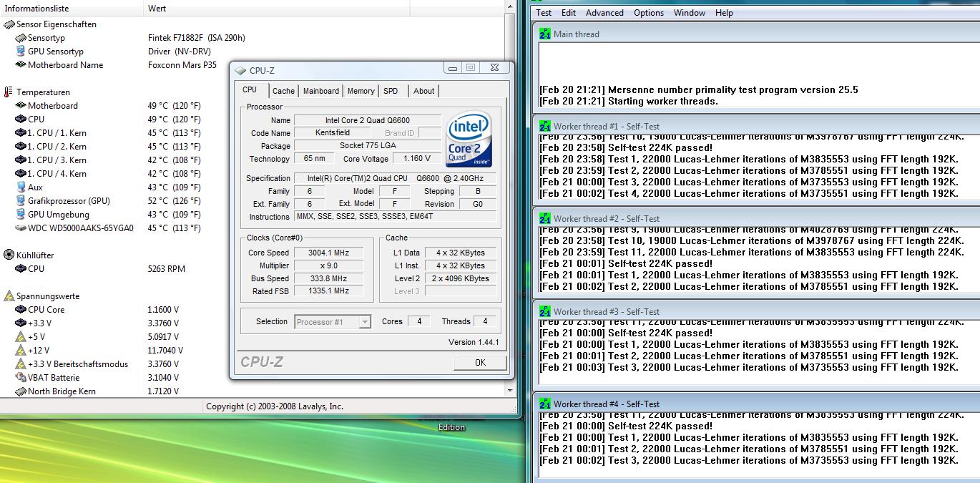980x483 pixels.
Task: Click the Motherboard Name row icon
Action: pos(21,65)
